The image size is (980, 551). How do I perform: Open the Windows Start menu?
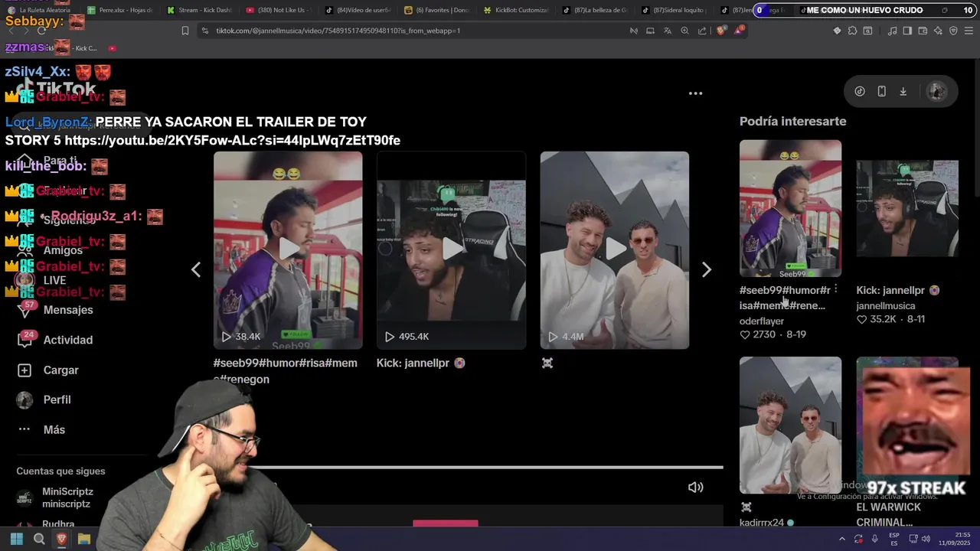[16, 539]
